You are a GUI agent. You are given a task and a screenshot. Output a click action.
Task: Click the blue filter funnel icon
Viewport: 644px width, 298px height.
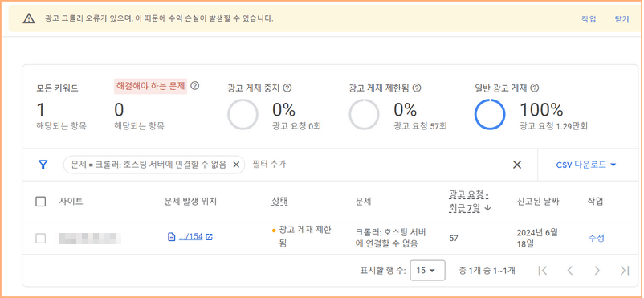pyautogui.click(x=43, y=165)
